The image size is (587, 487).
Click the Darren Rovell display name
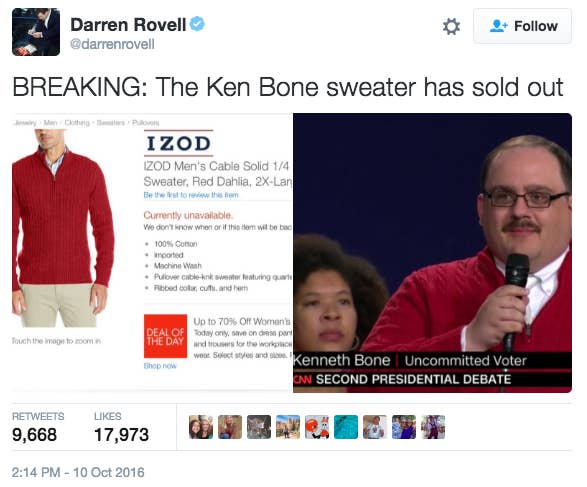128,25
